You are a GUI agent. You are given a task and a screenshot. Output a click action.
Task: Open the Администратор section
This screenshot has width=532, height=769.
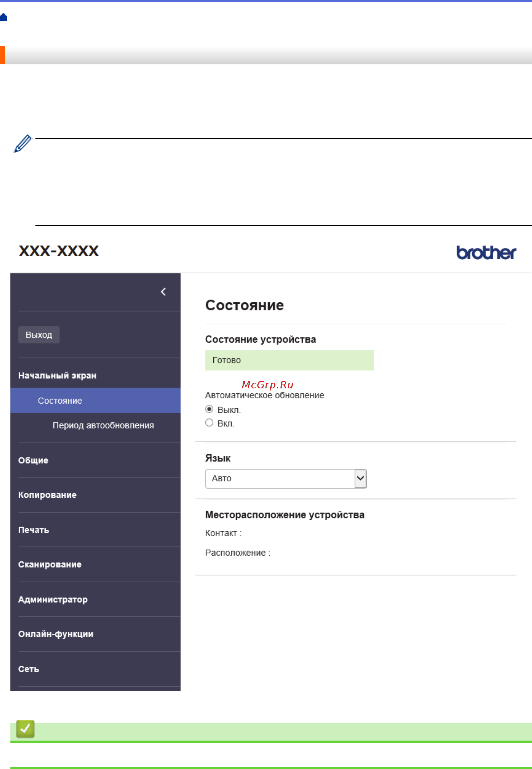pos(52,599)
